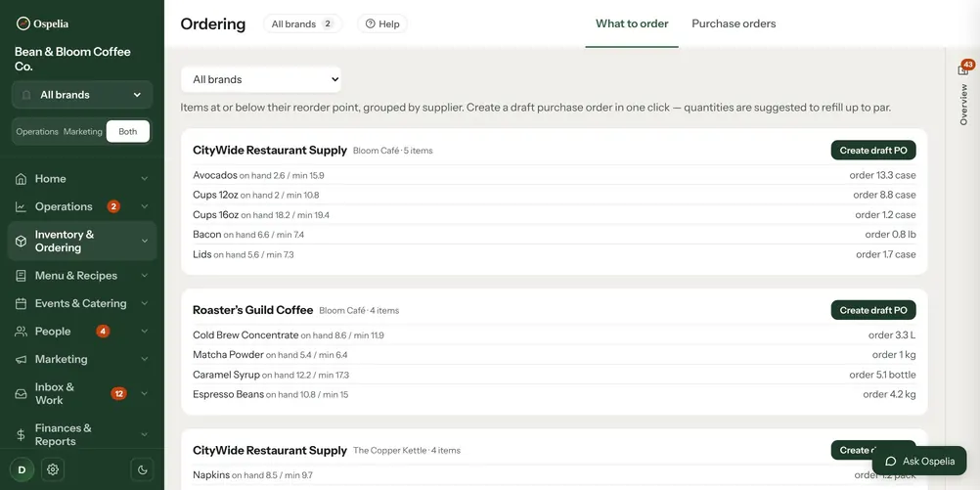Viewport: 980px width, 490px height.
Task: Click the All brands 2 pill button
Action: point(302,23)
